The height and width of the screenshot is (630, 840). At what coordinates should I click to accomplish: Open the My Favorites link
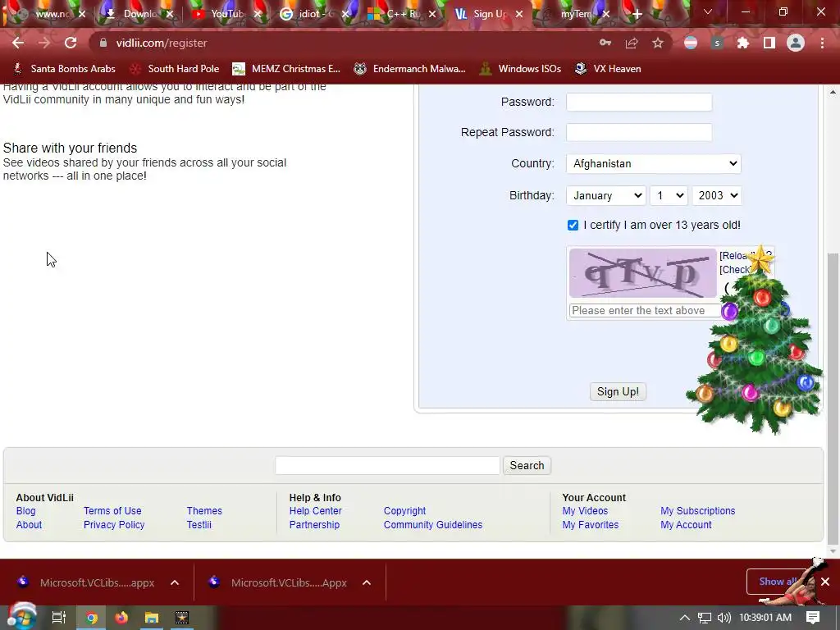591,525
